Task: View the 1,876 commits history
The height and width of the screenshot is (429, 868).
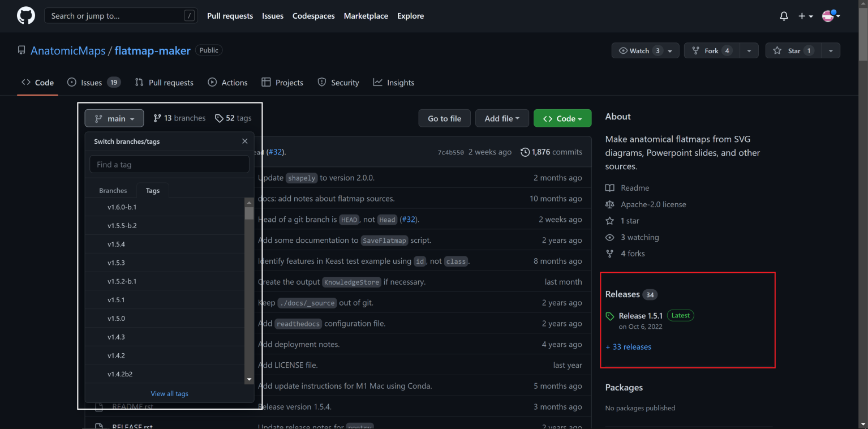Action: tap(551, 152)
